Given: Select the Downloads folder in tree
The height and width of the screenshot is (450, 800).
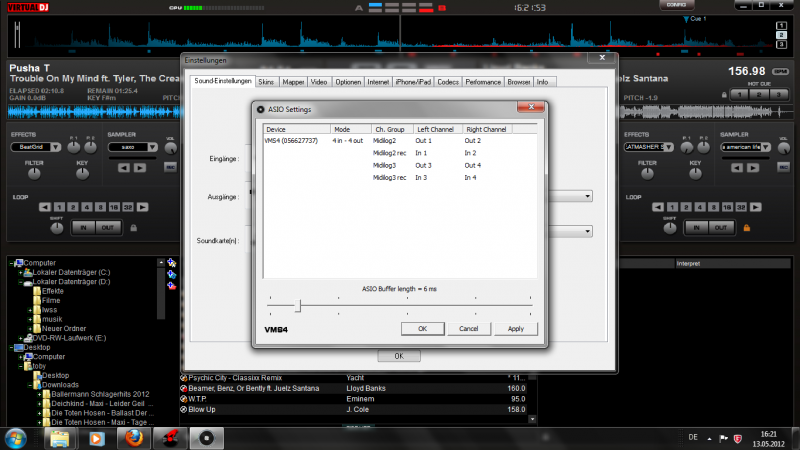Looking at the screenshot, I should pyautogui.click(x=60, y=385).
